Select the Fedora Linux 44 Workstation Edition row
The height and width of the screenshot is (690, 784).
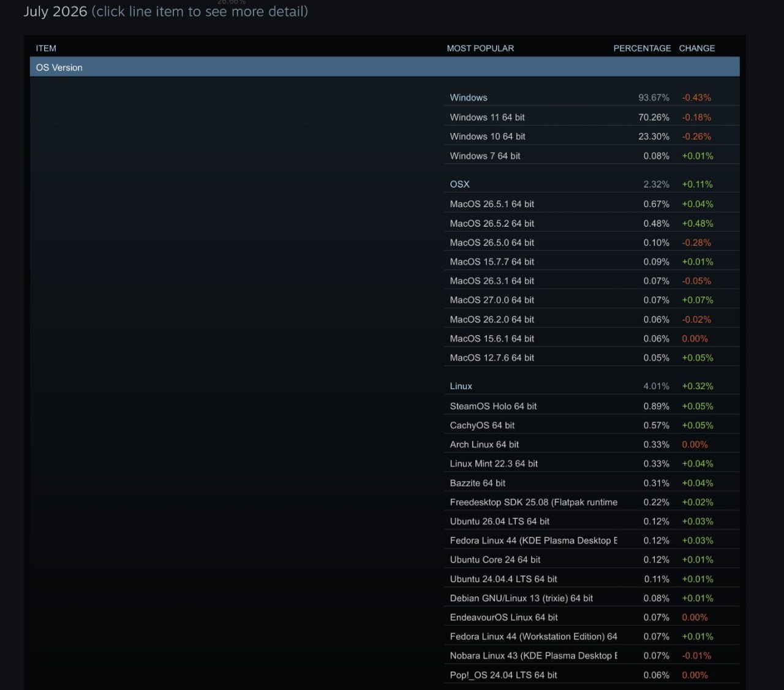(x=592, y=636)
